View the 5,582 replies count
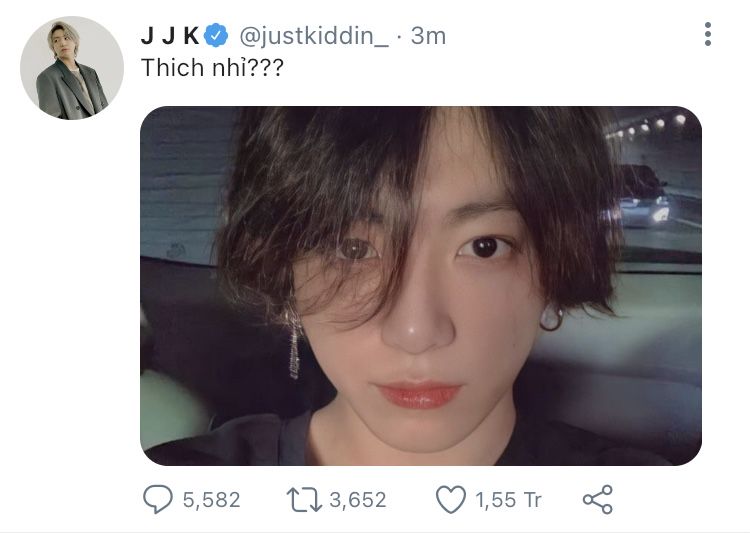 pyautogui.click(x=211, y=500)
